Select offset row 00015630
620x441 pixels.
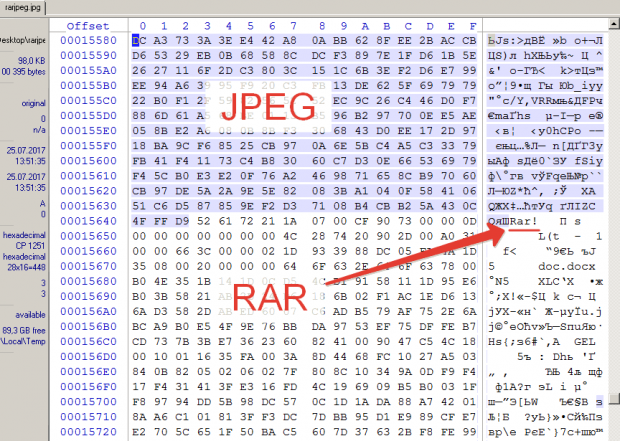coord(89,206)
